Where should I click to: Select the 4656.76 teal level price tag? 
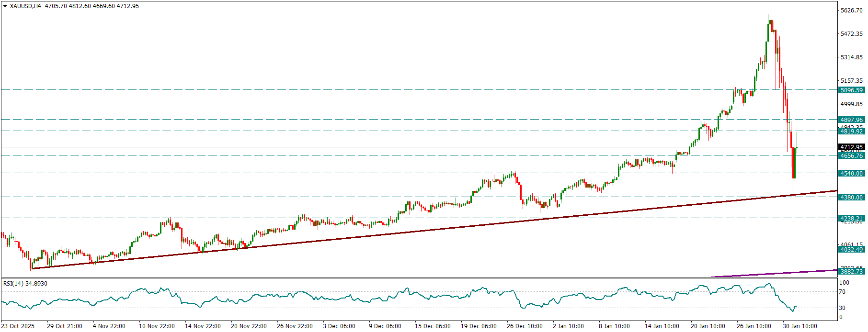click(851, 155)
